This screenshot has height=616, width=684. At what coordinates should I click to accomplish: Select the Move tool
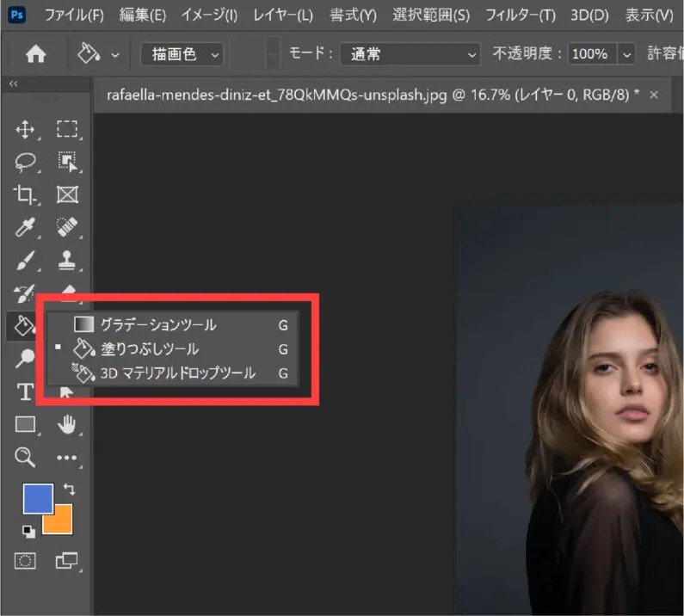tap(25, 130)
